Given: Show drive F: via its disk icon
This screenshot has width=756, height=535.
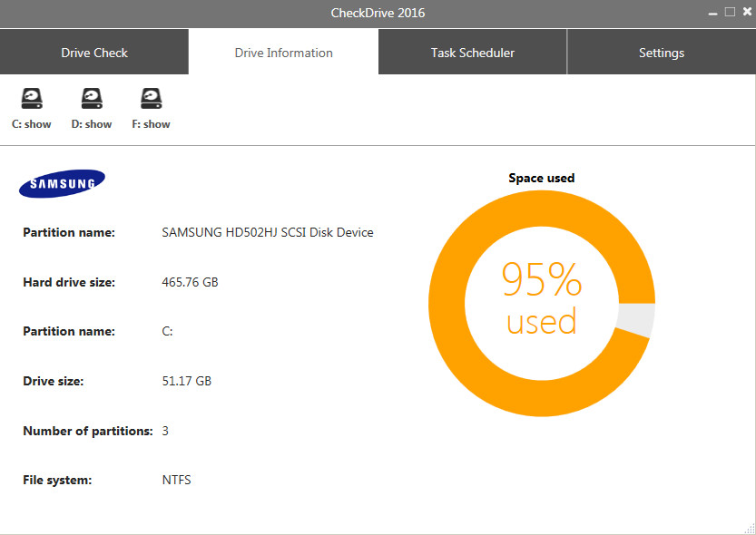Looking at the screenshot, I should (x=152, y=98).
